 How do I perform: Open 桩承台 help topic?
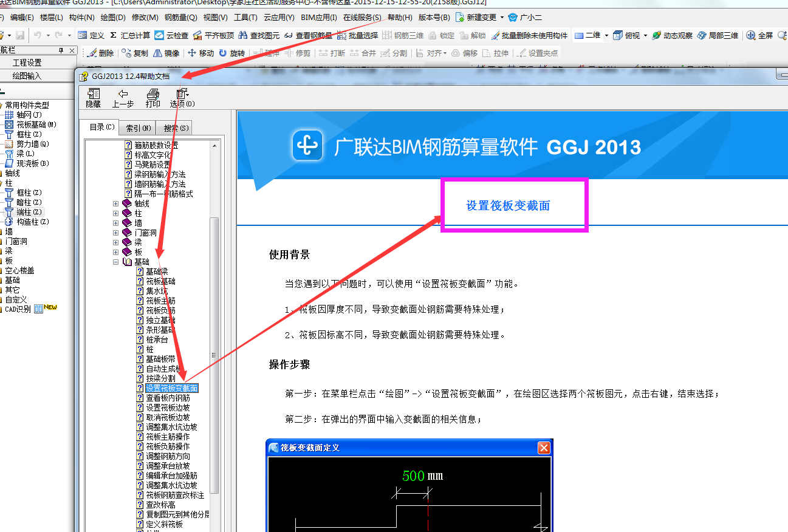pos(157,339)
